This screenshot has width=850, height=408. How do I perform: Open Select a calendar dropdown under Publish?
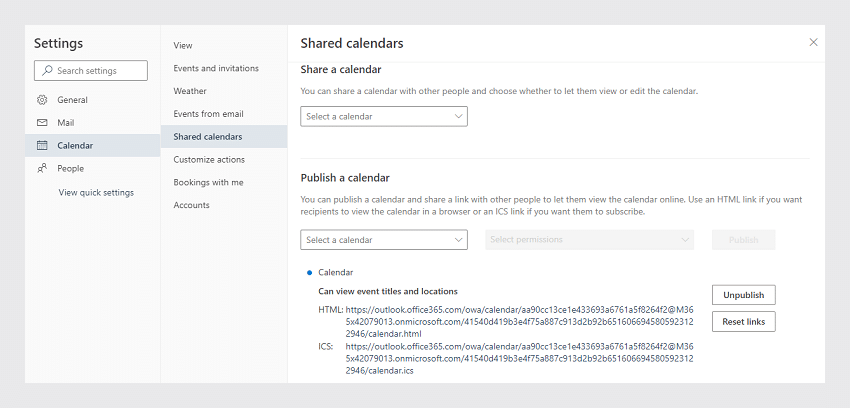click(x=384, y=239)
